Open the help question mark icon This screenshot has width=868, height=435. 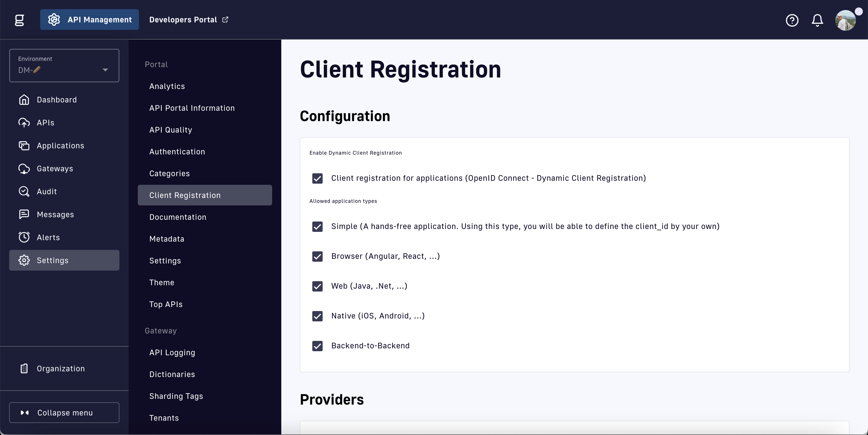[792, 20]
